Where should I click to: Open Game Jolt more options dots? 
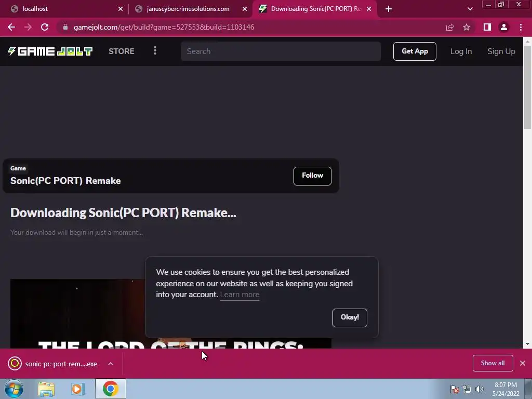click(155, 51)
